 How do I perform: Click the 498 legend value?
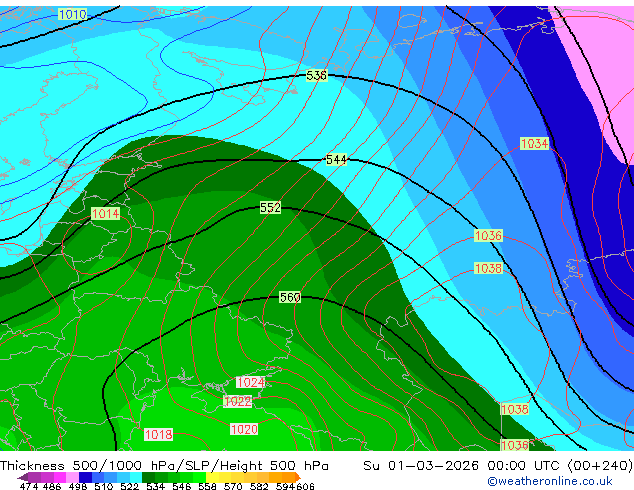click(x=78, y=486)
